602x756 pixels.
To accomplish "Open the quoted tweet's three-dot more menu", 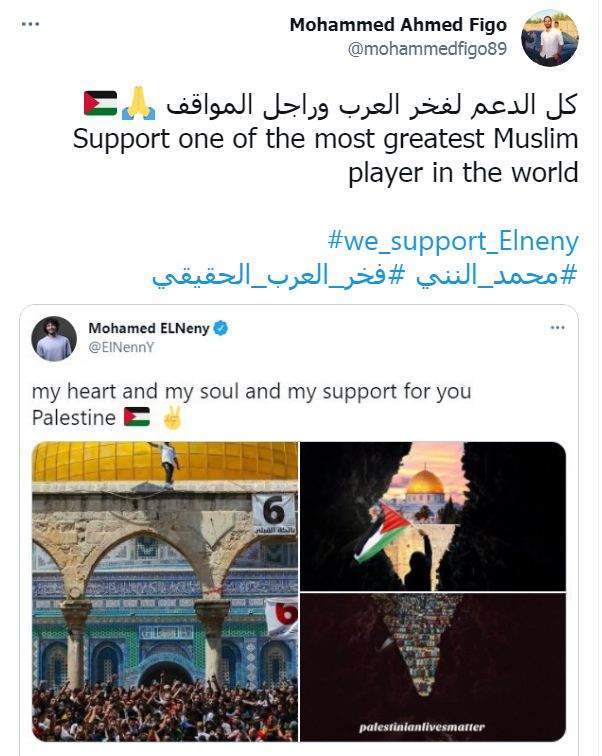I will tap(557, 328).
